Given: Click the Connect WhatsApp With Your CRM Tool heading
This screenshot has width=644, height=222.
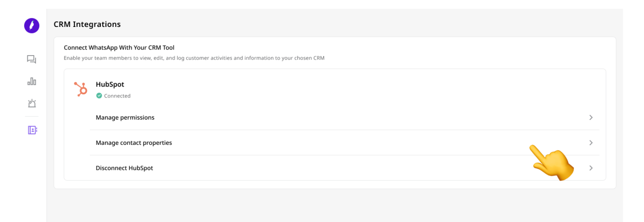Looking at the screenshot, I should [119, 48].
